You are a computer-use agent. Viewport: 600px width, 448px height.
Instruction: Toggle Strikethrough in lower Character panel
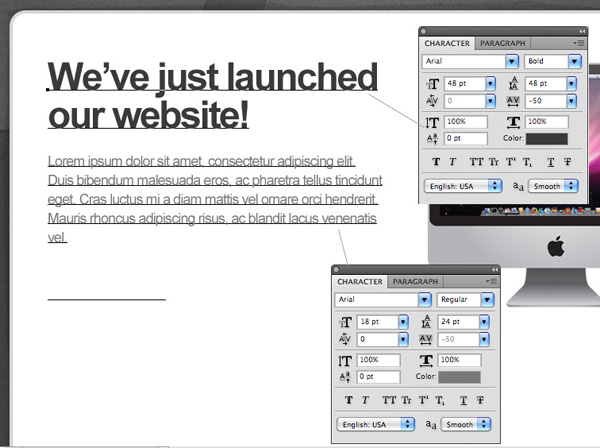point(480,400)
